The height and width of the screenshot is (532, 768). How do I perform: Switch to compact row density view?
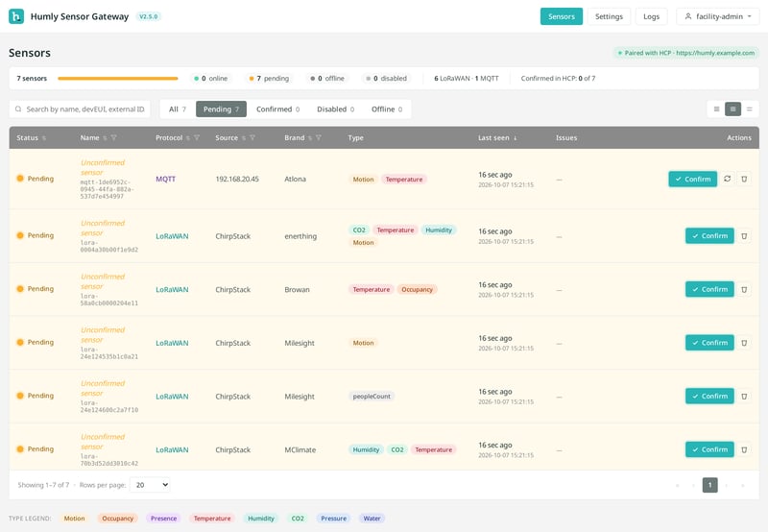click(x=716, y=109)
